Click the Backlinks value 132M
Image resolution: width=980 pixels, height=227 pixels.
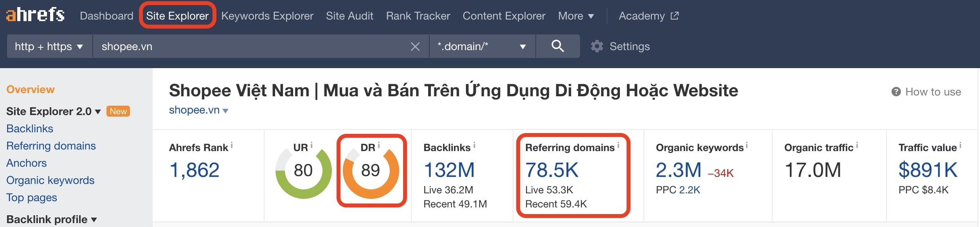(449, 170)
